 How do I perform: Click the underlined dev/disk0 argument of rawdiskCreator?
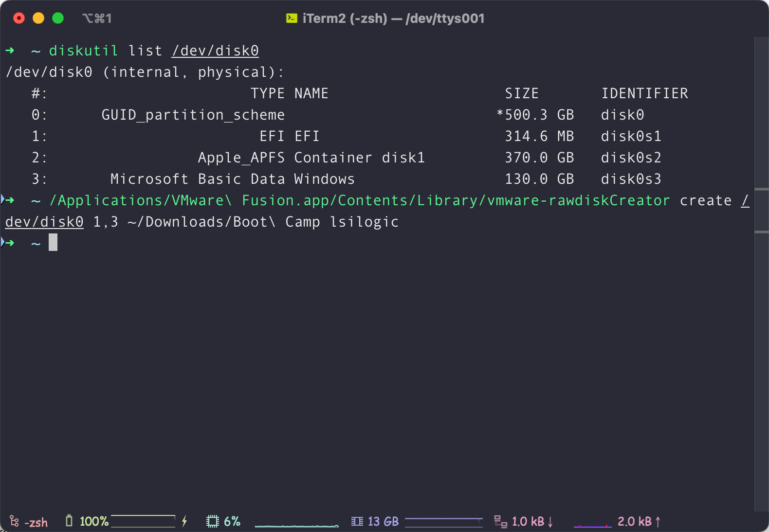click(44, 222)
